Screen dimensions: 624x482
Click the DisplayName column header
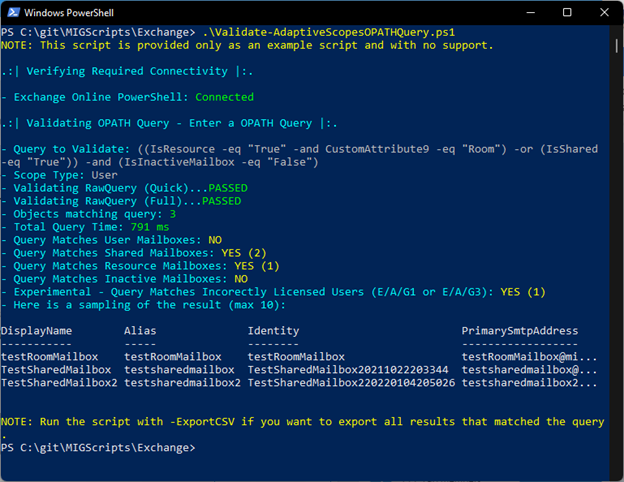click(x=37, y=331)
